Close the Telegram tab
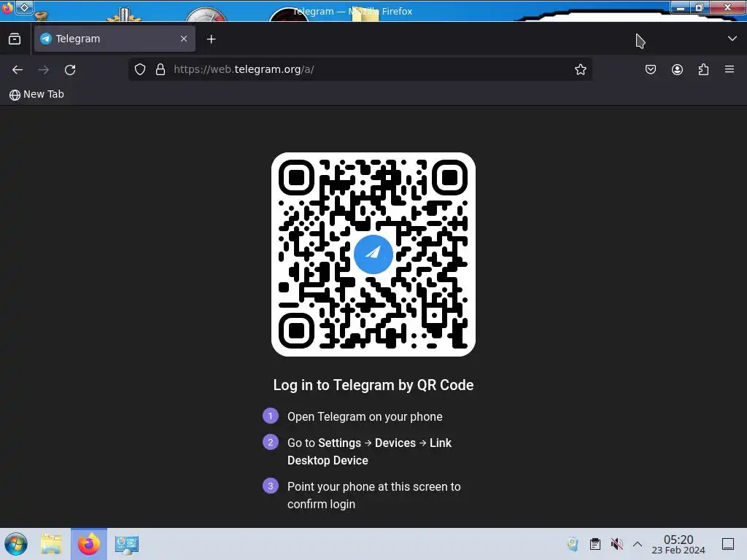The height and width of the screenshot is (560, 747). tap(184, 39)
